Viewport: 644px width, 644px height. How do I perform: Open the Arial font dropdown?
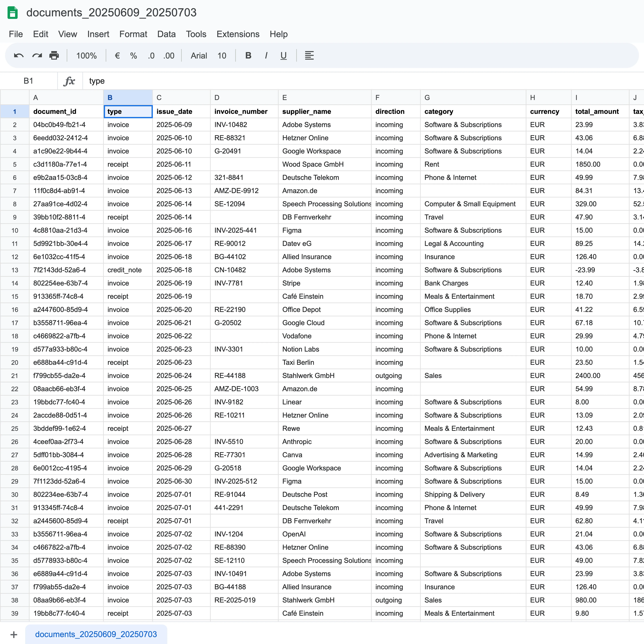click(x=199, y=56)
